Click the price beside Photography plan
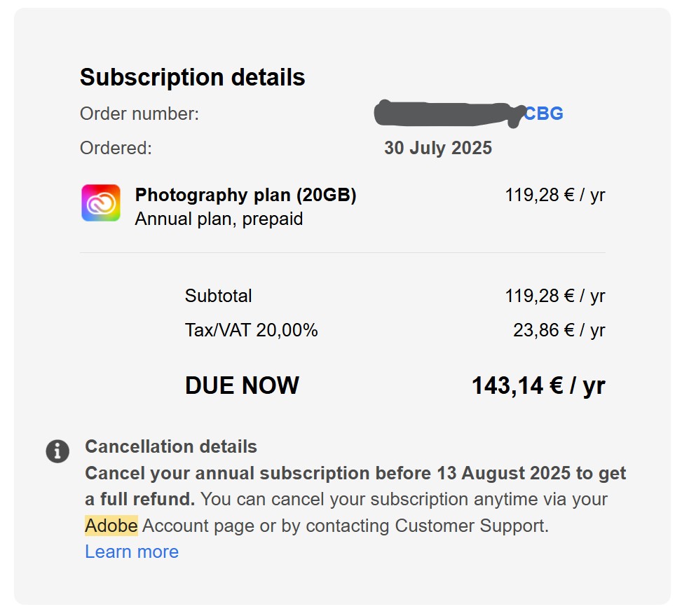Image resolution: width=682 pixels, height=616 pixels. (554, 195)
